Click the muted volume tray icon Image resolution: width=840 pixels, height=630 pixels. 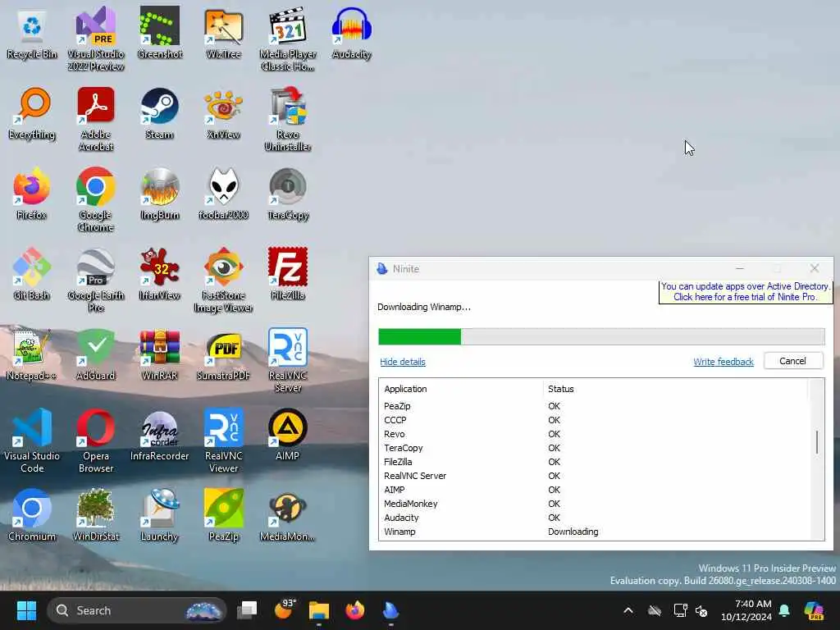point(701,610)
